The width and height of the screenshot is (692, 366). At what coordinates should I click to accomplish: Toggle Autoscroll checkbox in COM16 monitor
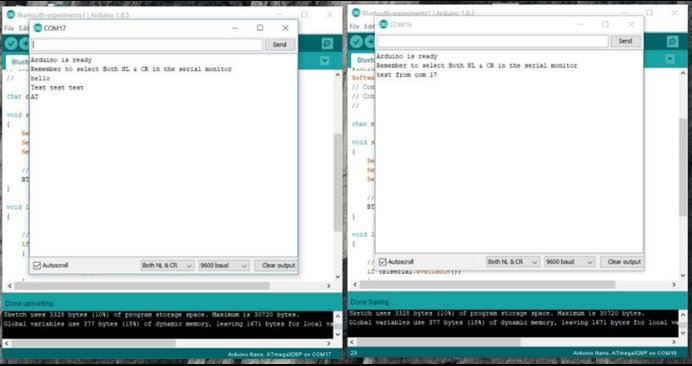click(x=383, y=262)
